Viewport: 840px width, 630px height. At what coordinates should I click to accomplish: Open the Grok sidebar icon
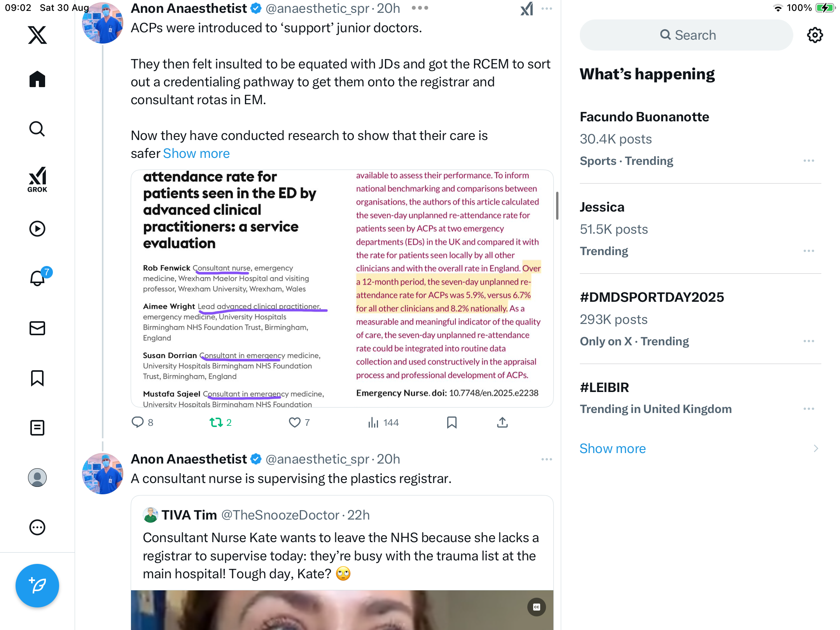point(37,179)
